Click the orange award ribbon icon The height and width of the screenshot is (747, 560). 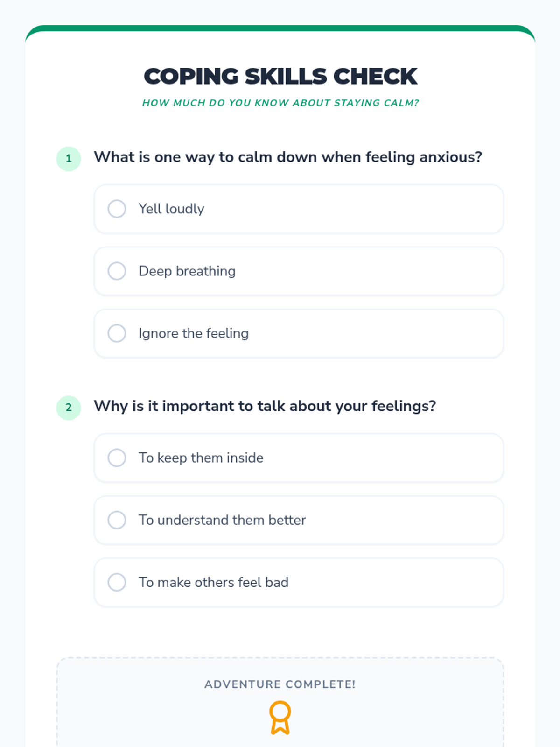(280, 718)
